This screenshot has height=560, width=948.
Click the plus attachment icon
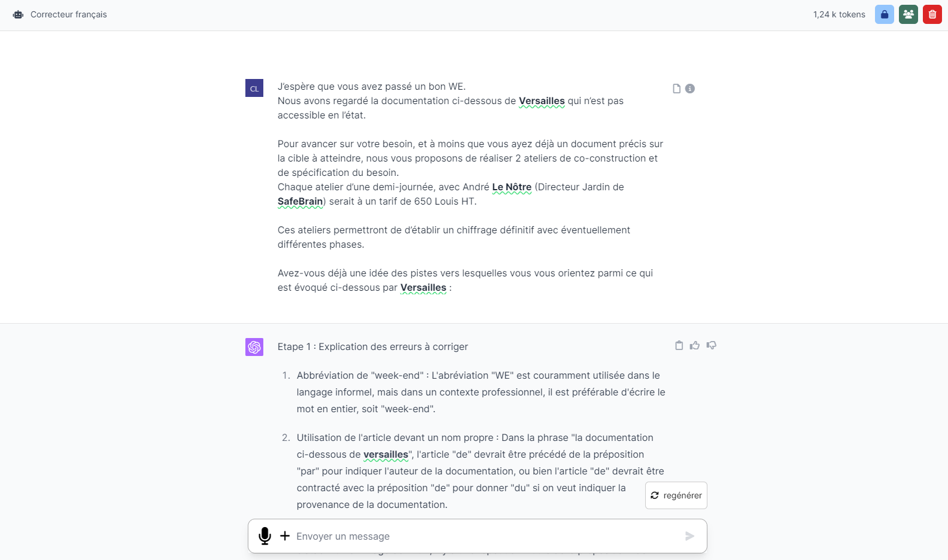[x=285, y=536]
